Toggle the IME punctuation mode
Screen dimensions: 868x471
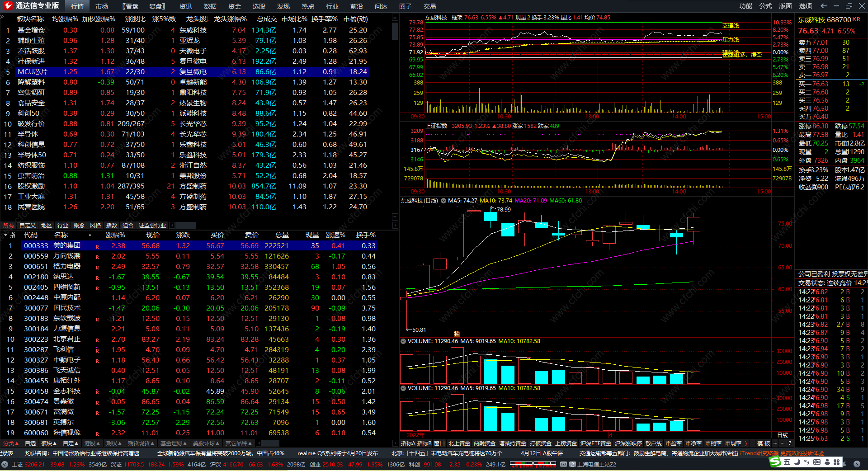point(807,462)
